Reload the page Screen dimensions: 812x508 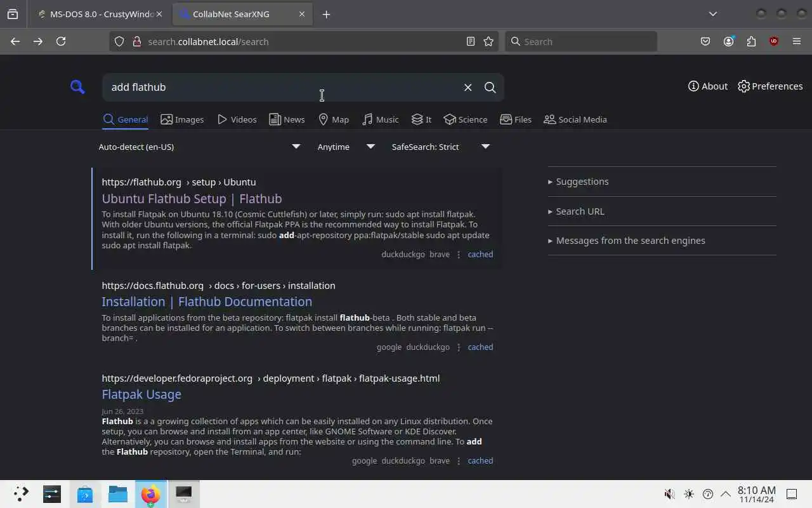(x=61, y=41)
